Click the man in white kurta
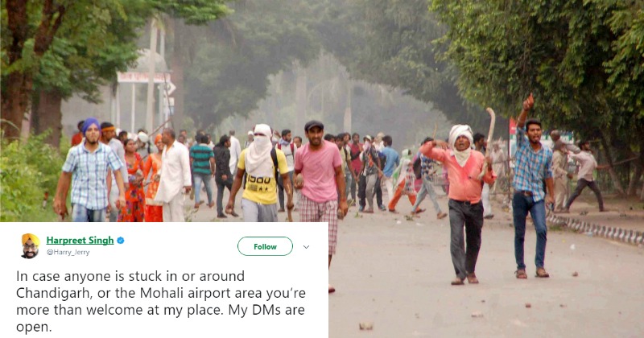 pos(173,175)
